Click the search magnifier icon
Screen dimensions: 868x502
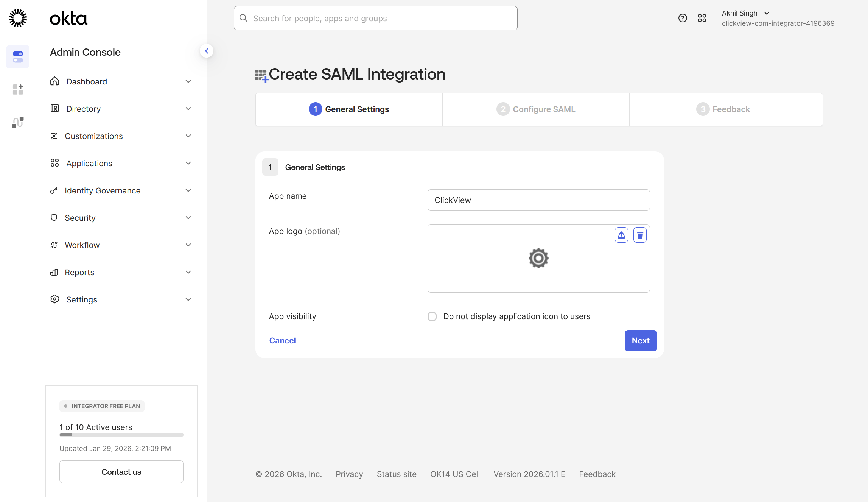(243, 18)
